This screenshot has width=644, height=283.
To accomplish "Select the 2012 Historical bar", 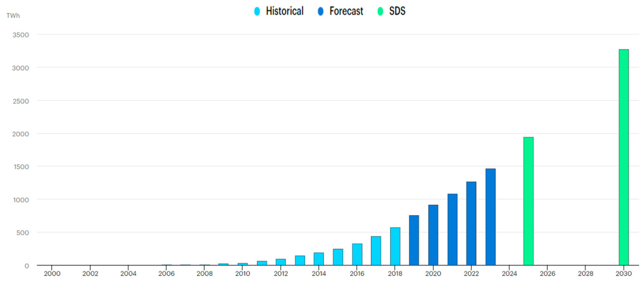I will pyautogui.click(x=280, y=262).
